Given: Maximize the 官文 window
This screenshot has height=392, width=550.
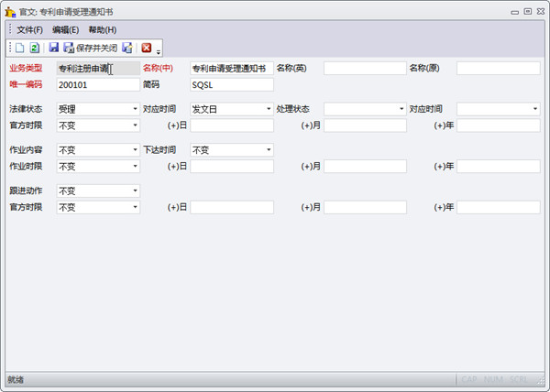Looking at the screenshot, I should point(528,12).
